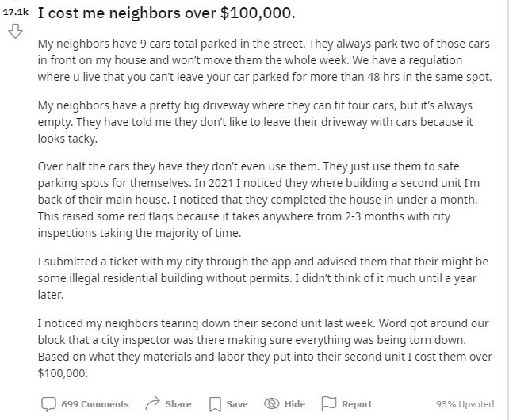Click the paragraph about submitting a city ticket
Image resolution: width=509 pixels, height=420 pixels.
[x=262, y=277]
